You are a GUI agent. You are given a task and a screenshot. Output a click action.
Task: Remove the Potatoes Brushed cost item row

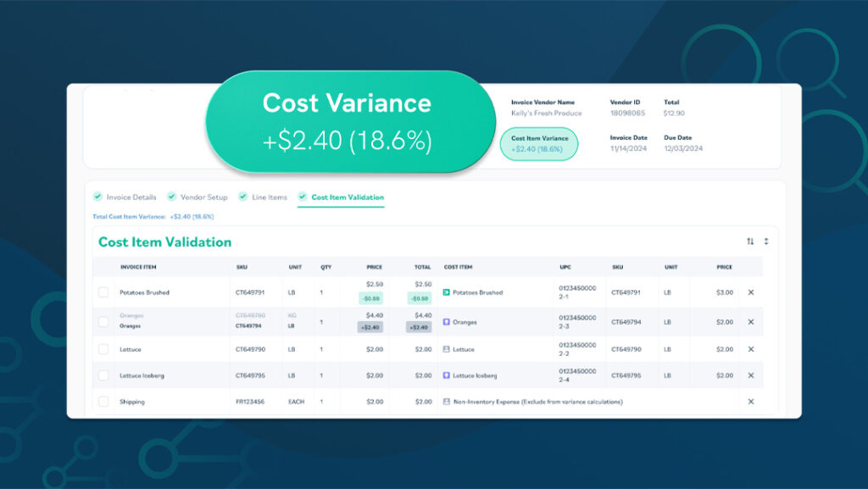(x=750, y=292)
